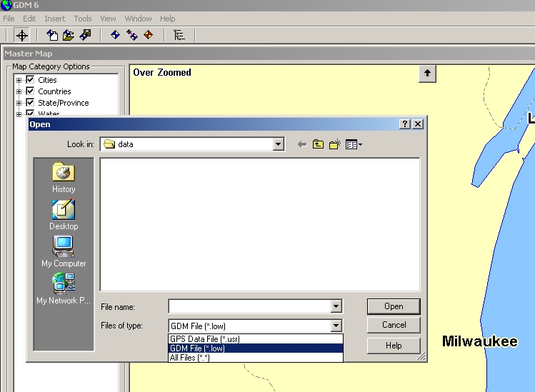This screenshot has width=535, height=392.
Task: Click the open folder toolbar icon
Action: [69, 35]
